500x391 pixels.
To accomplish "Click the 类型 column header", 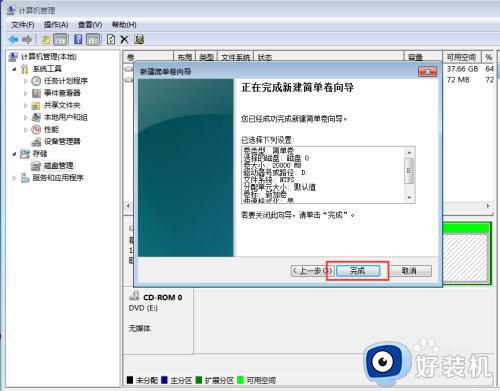I will click(x=207, y=57).
